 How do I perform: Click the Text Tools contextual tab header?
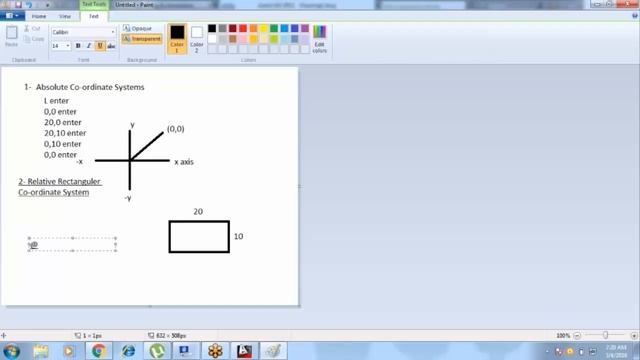pyautogui.click(x=94, y=4)
